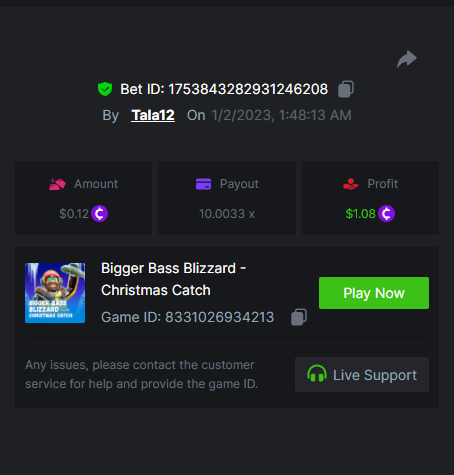Click the red Profit hand icon

point(351,184)
